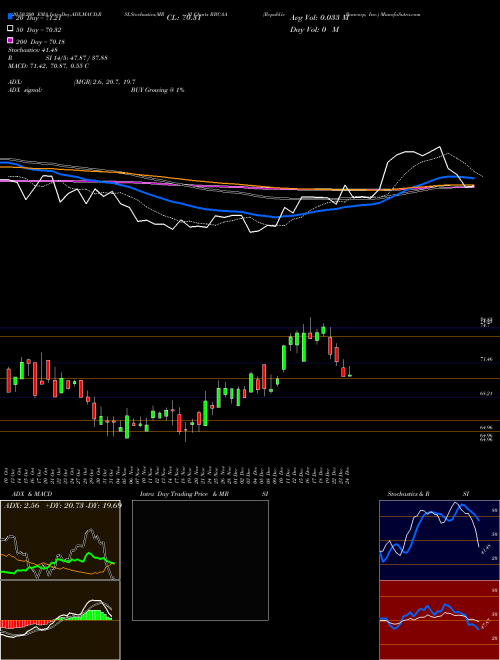Click the '50 Day - 70.82' label
The height and width of the screenshot is (660, 500).
39,30
